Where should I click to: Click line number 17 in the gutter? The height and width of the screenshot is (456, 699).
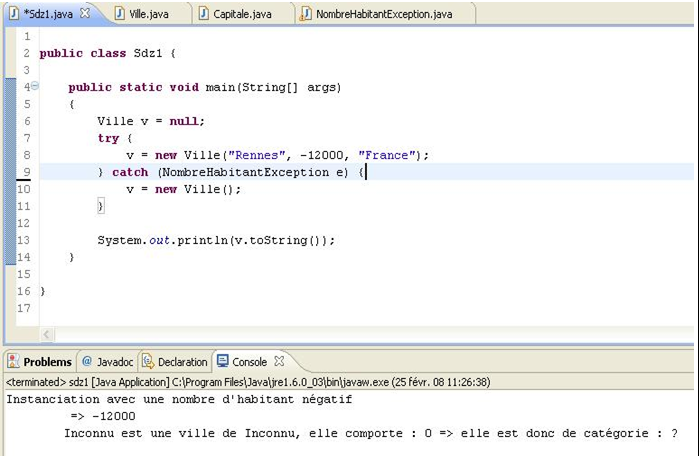[24, 308]
